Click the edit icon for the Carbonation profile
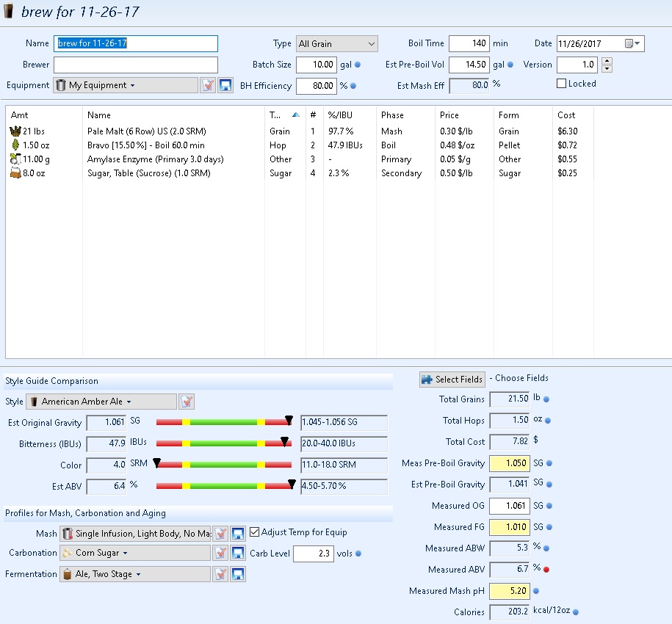This screenshot has height=624, width=672. (x=220, y=553)
